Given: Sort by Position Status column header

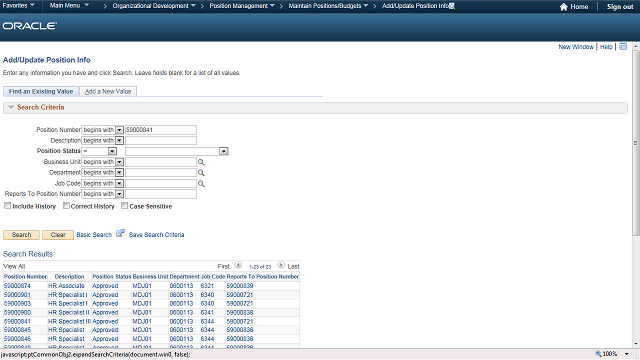Looking at the screenshot, I should pos(111,277).
